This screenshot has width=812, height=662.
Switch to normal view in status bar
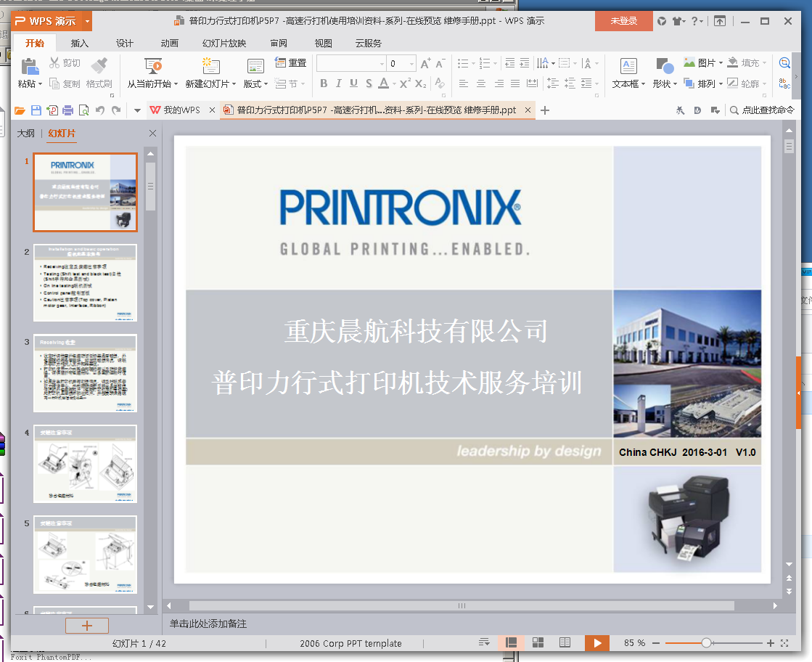pyautogui.click(x=511, y=643)
